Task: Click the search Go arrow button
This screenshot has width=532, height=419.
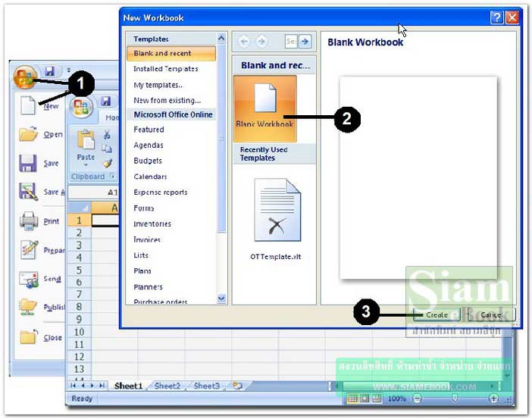Action: (305, 42)
